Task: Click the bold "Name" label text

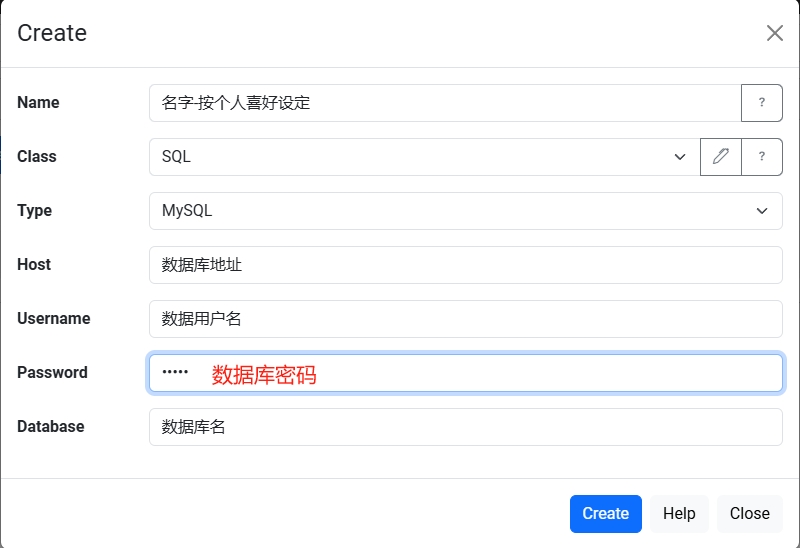Action: point(38,103)
